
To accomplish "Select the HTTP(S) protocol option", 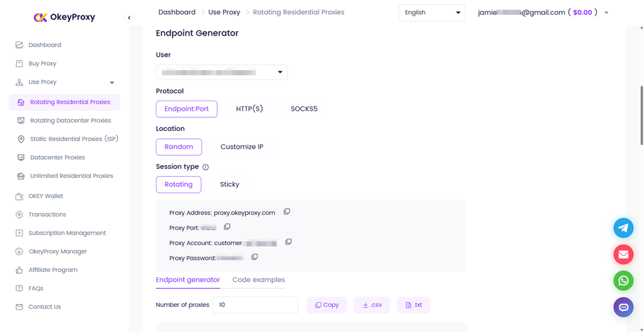I will click(x=249, y=110).
